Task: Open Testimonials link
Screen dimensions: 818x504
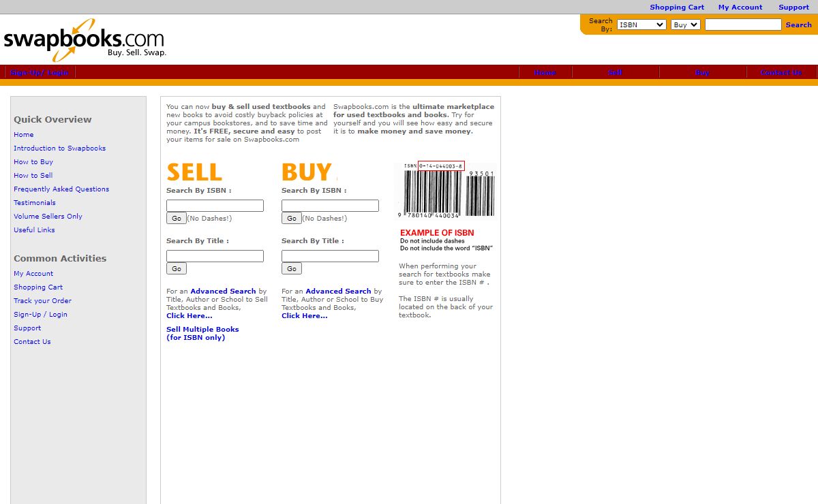Action: pyautogui.click(x=35, y=202)
